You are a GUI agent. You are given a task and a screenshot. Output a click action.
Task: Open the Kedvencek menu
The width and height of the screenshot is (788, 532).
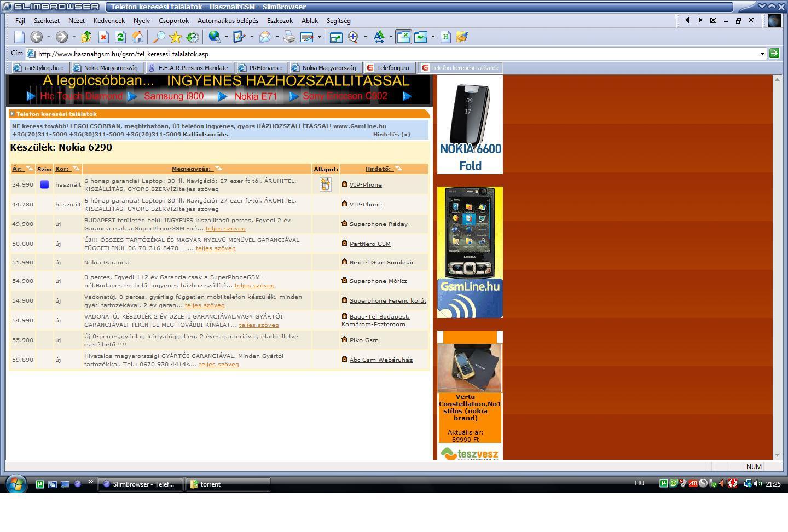click(109, 21)
